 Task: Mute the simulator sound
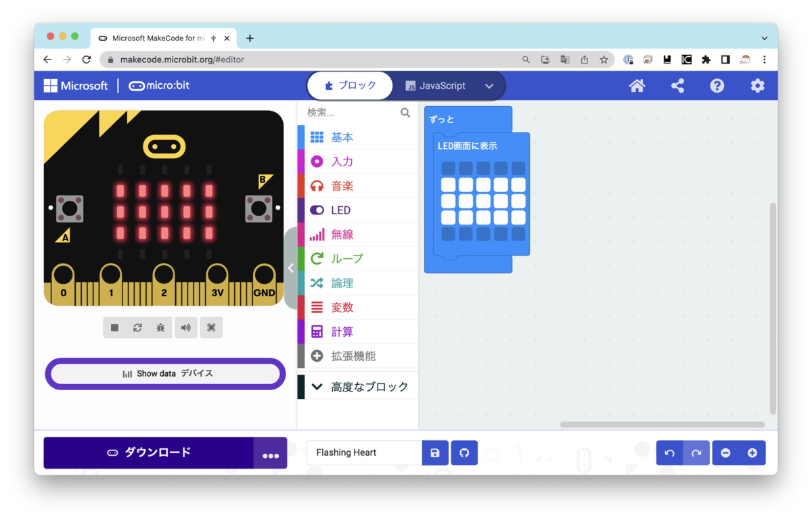point(185,327)
